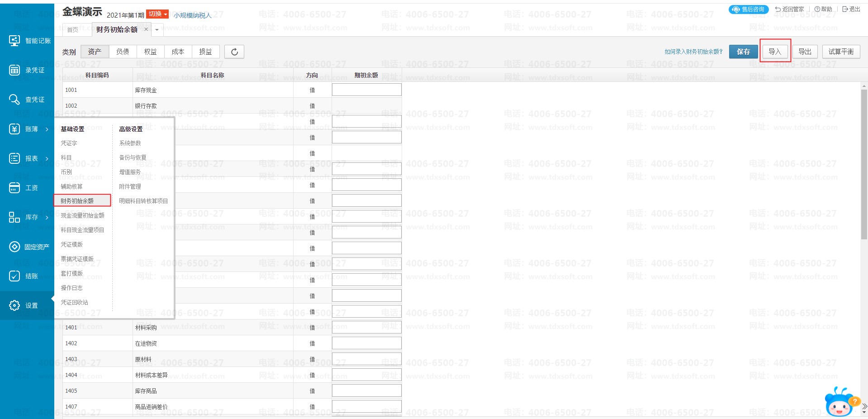Choose 现金流量初始金额 in settings menu

[x=83, y=215]
